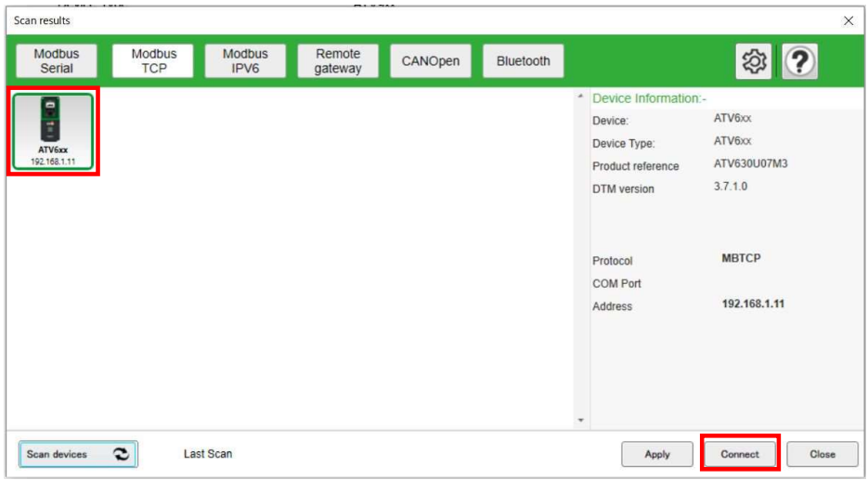Switch to the Bluetooth tab
The image size is (868, 480).
[x=524, y=61]
